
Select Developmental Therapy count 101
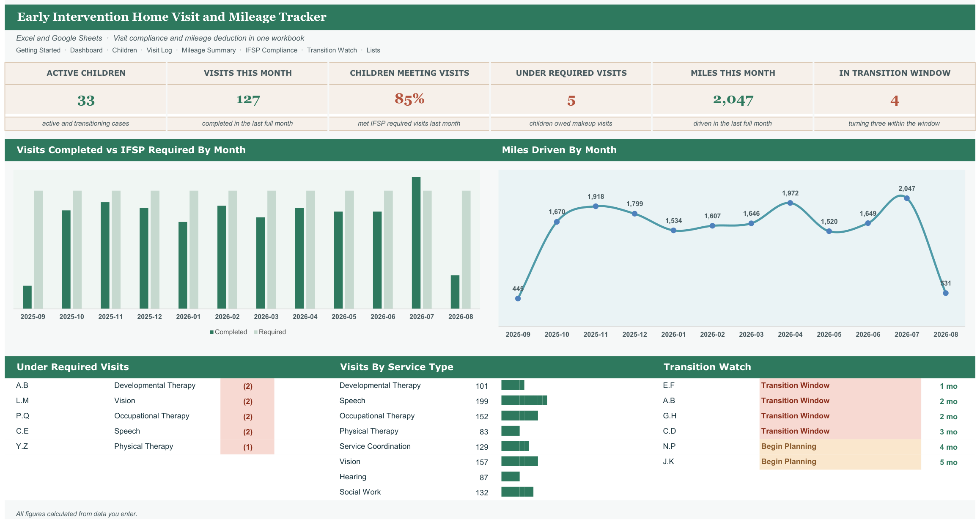click(x=482, y=386)
